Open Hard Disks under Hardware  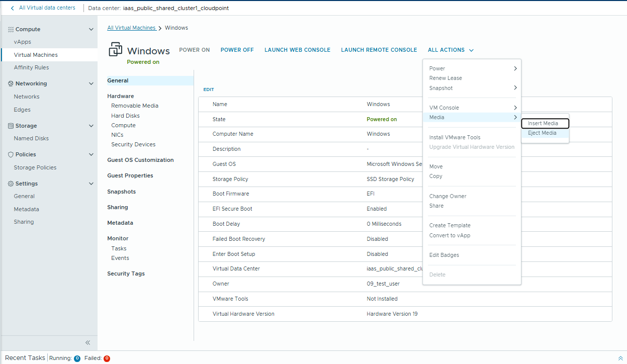pyautogui.click(x=126, y=116)
